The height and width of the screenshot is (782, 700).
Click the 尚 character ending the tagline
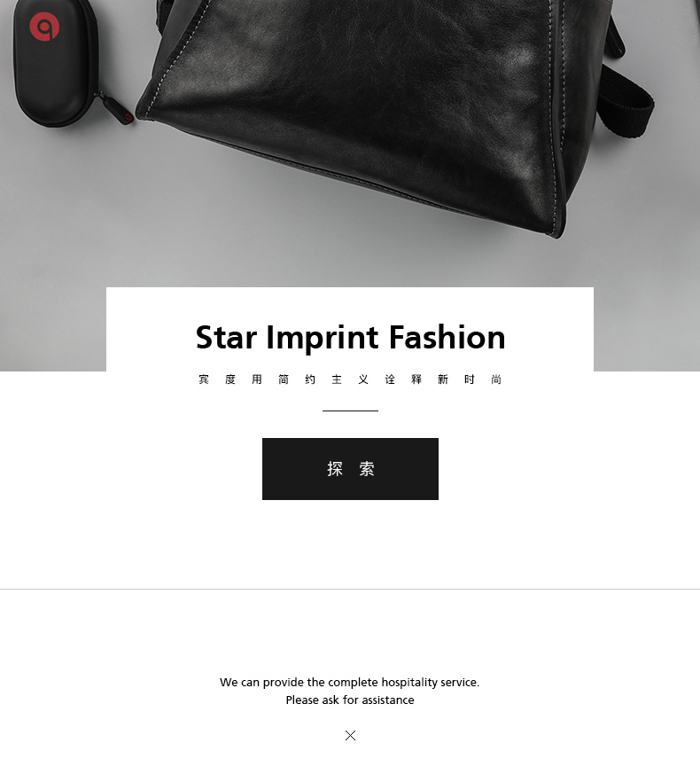(x=496, y=379)
